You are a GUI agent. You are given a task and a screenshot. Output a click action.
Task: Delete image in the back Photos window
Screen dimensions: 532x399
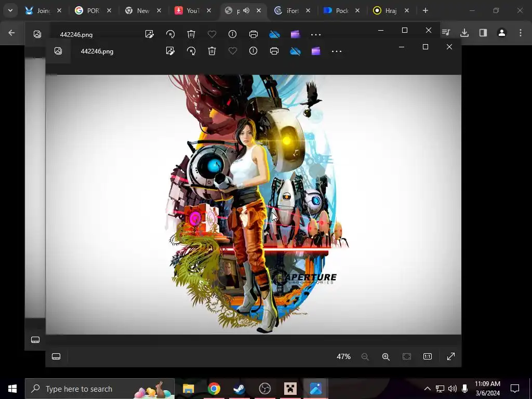coord(191,34)
